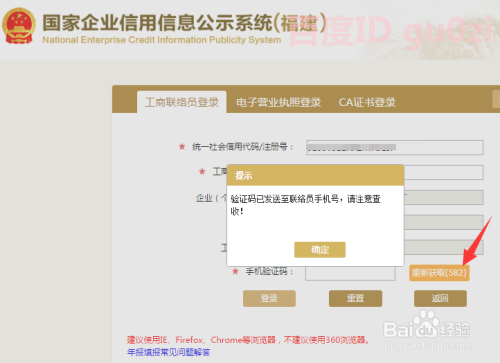
Task: Open the 电子营业执照登录 tab
Action: tap(279, 102)
